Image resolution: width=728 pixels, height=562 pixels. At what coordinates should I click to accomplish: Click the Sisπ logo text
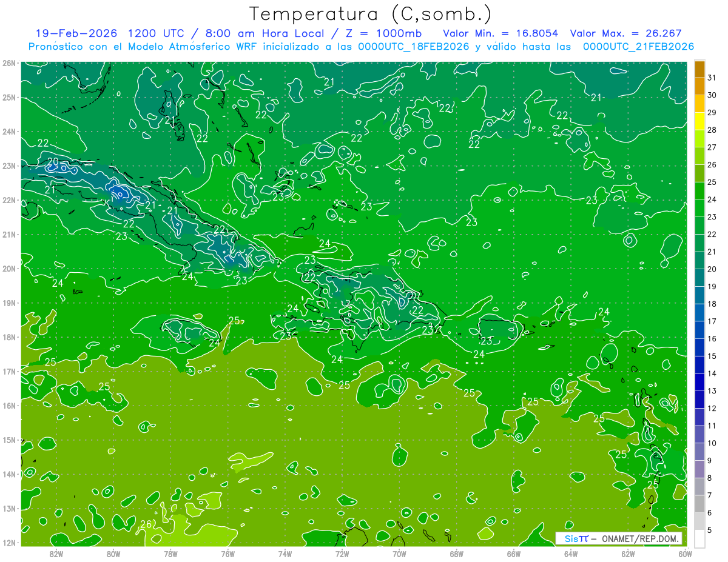(x=576, y=538)
